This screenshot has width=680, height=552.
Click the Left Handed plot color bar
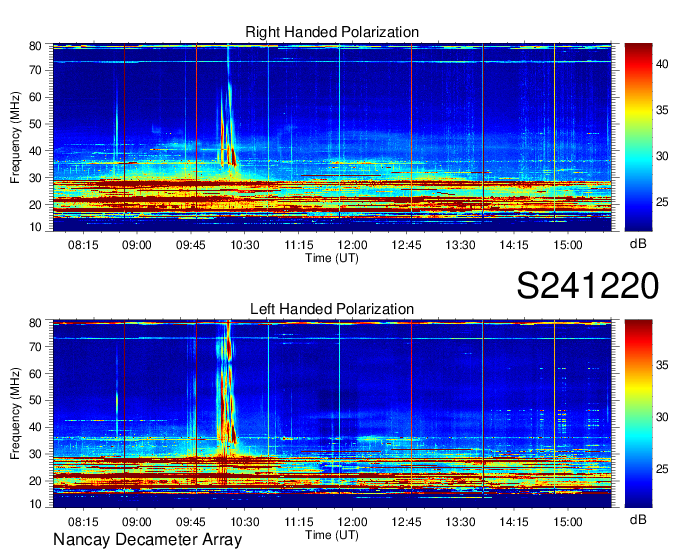click(638, 414)
